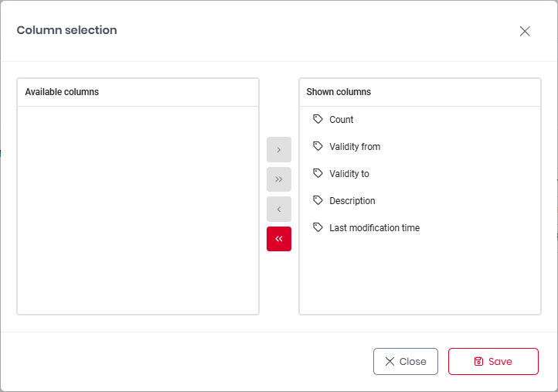The width and height of the screenshot is (558, 392).
Task: Click the tag icon beside Description
Action: point(318,200)
